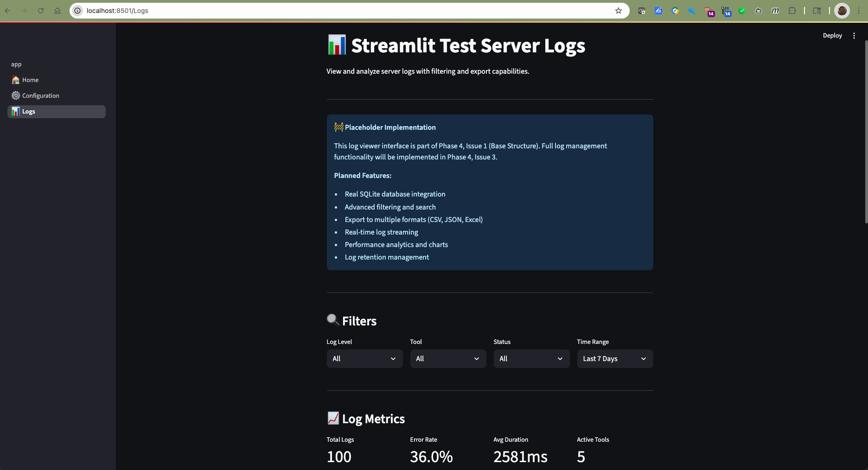This screenshot has width=868, height=470.
Task: Open the Tool filter dropdown
Action: (x=448, y=358)
